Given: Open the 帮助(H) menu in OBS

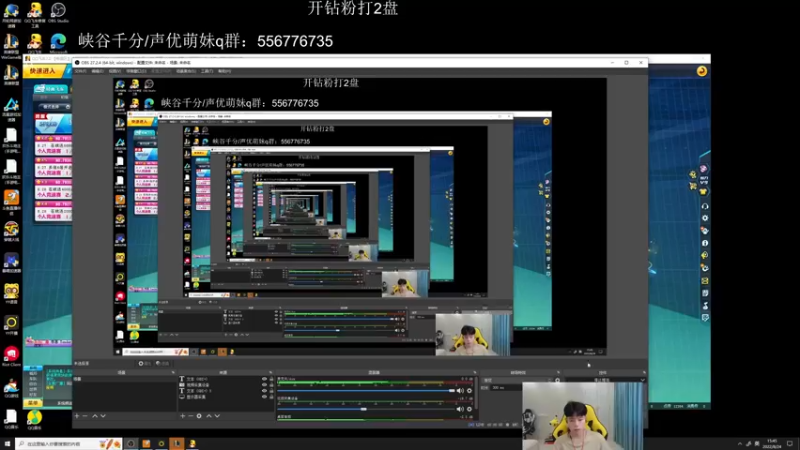Looking at the screenshot, I should click(224, 71).
